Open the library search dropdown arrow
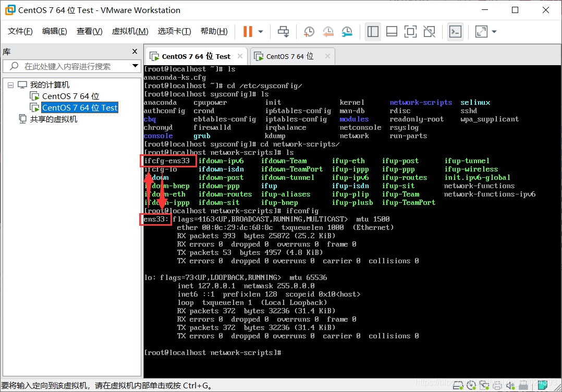562x392 pixels. coord(135,66)
